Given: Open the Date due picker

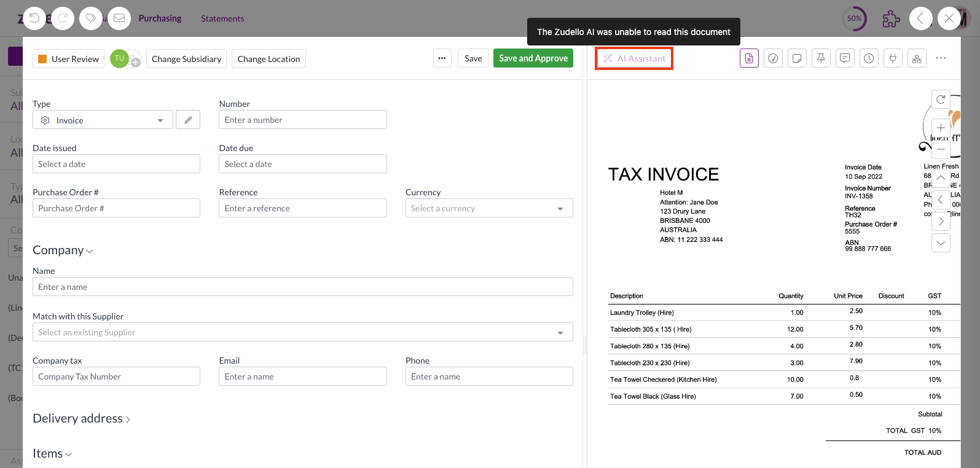Looking at the screenshot, I should 303,164.
